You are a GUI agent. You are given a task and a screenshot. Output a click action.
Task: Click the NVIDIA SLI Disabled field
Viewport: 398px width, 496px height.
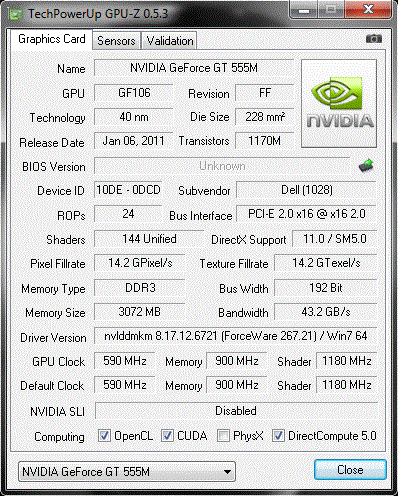coord(236,411)
